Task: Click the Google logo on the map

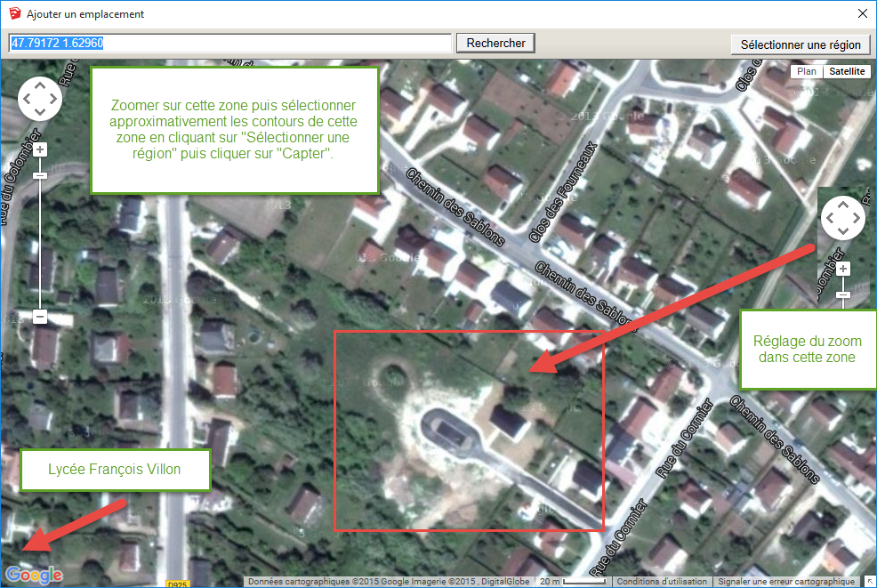Action: (x=34, y=575)
